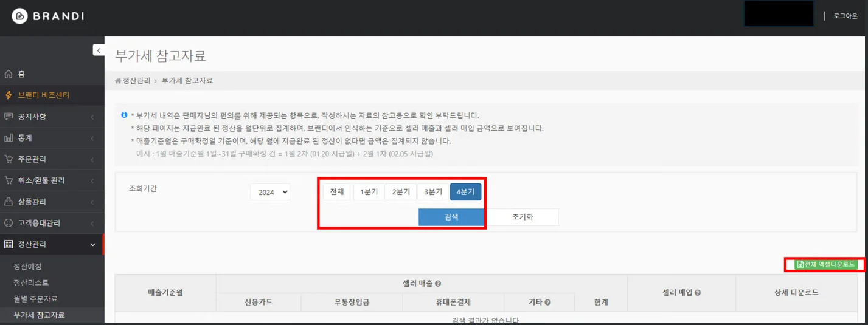Viewport: 868px width, 325px height.
Task: Select the 3분기 quarter button
Action: (433, 192)
